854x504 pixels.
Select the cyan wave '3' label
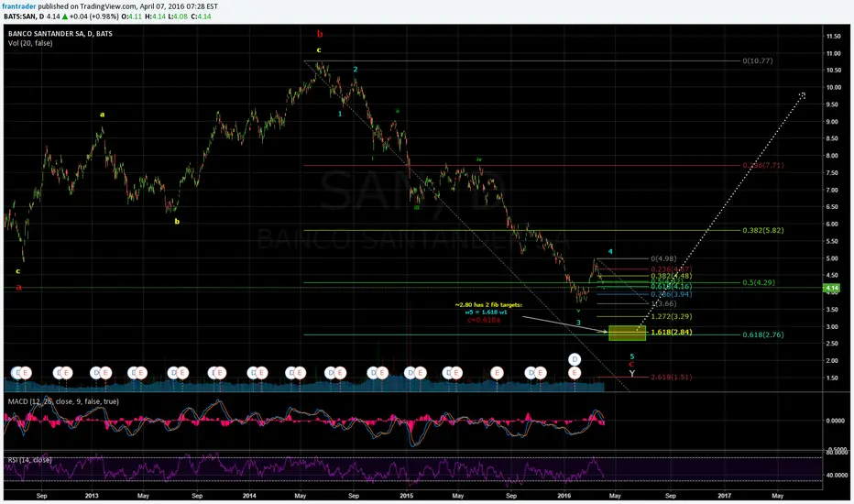(578, 323)
